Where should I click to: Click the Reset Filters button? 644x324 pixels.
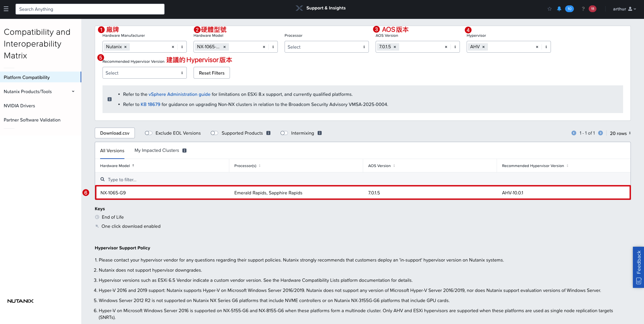coord(211,73)
